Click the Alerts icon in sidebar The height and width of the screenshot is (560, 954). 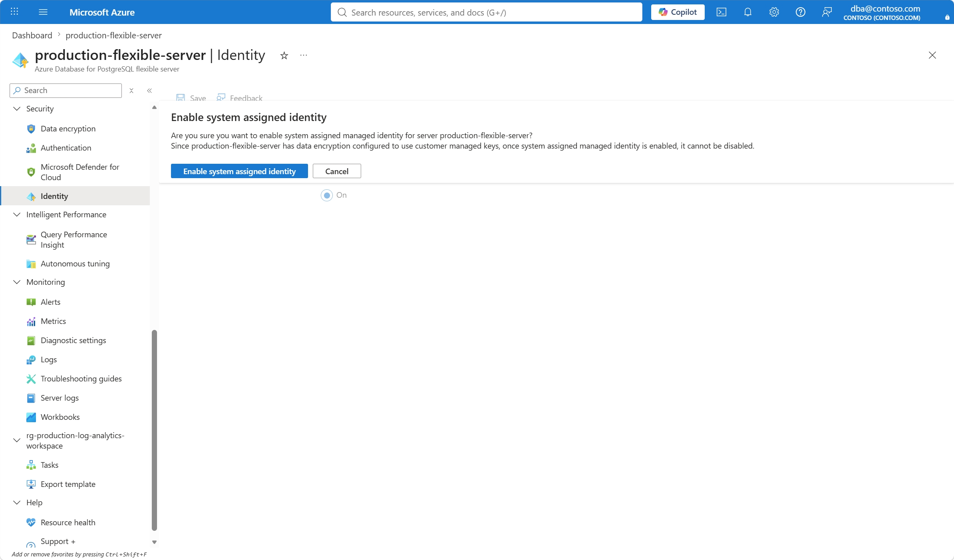click(31, 302)
